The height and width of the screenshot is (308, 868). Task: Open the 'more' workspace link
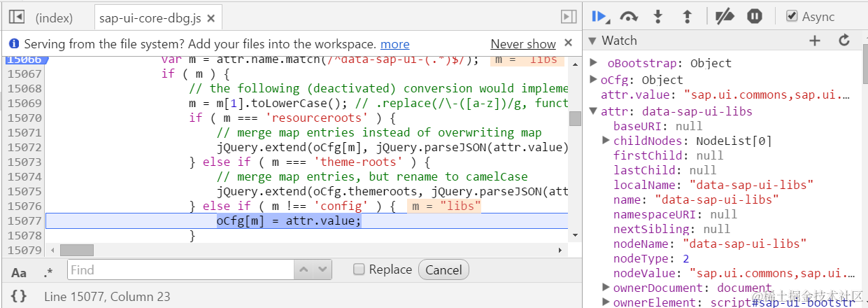coord(395,43)
